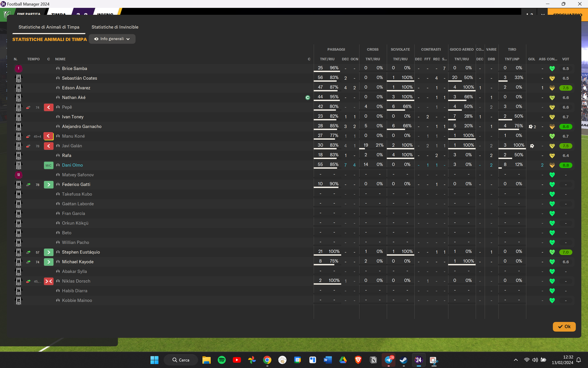
Task: Click Brice Samba's green condition heart
Action: tap(552, 69)
